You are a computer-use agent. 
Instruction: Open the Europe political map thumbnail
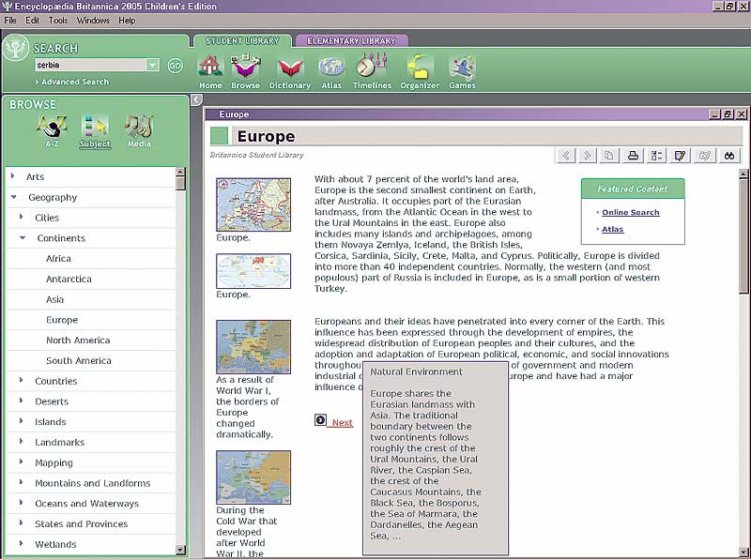253,204
